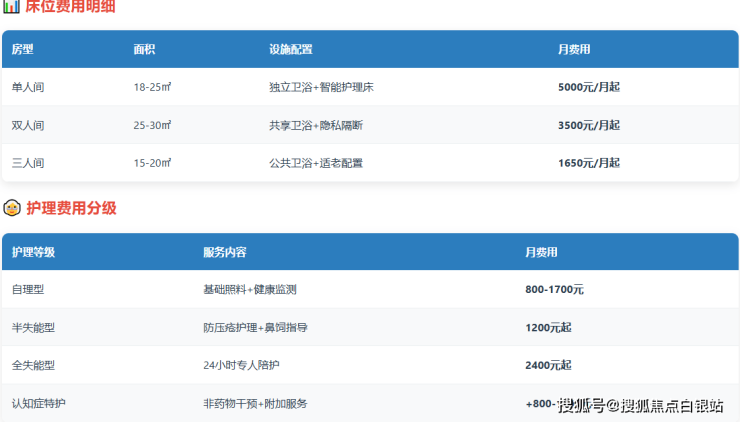The height and width of the screenshot is (422, 740).
Task: Click the 3500元/月起 price
Action: [589, 125]
